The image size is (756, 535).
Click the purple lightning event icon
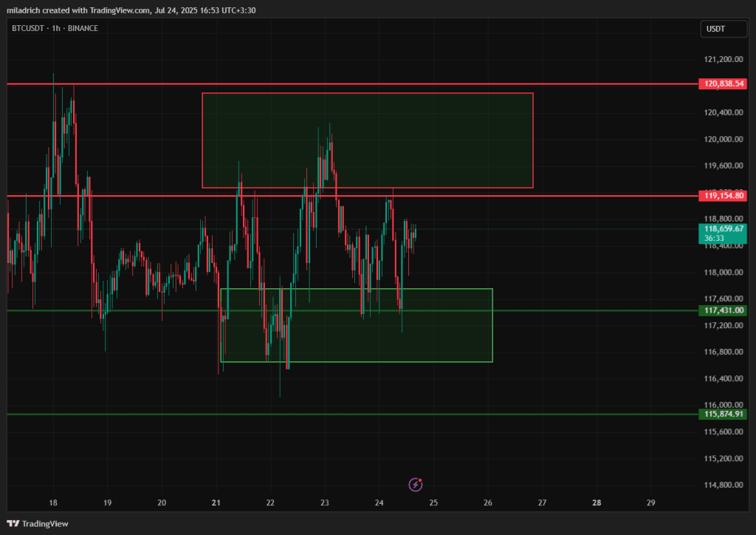tap(416, 484)
